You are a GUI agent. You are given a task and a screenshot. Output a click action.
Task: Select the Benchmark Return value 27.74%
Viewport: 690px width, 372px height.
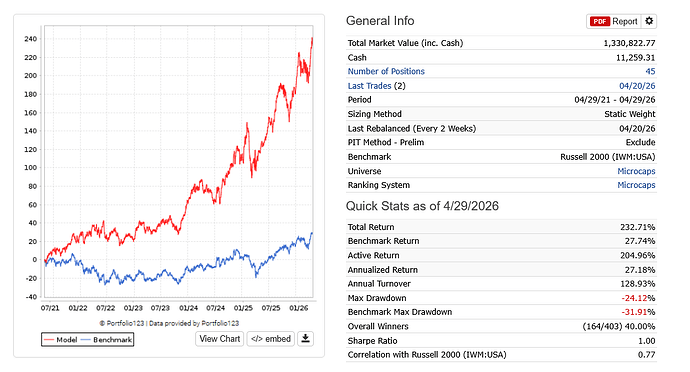[x=640, y=241]
